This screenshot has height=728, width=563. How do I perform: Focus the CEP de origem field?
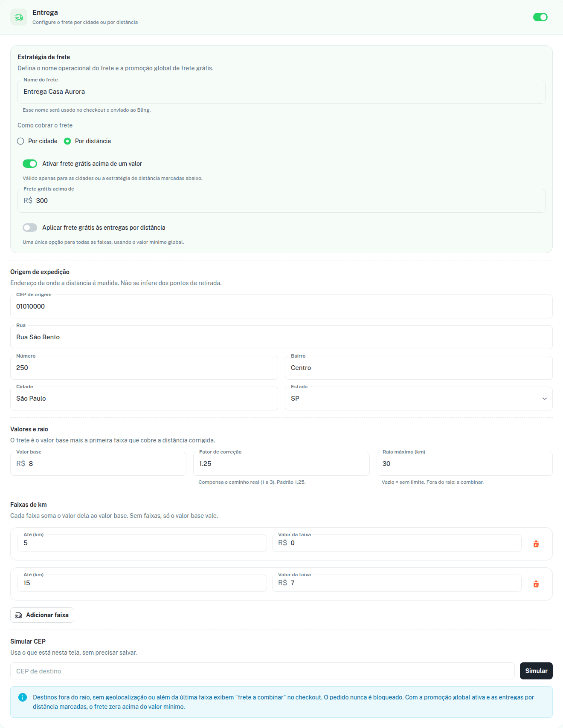pos(281,306)
